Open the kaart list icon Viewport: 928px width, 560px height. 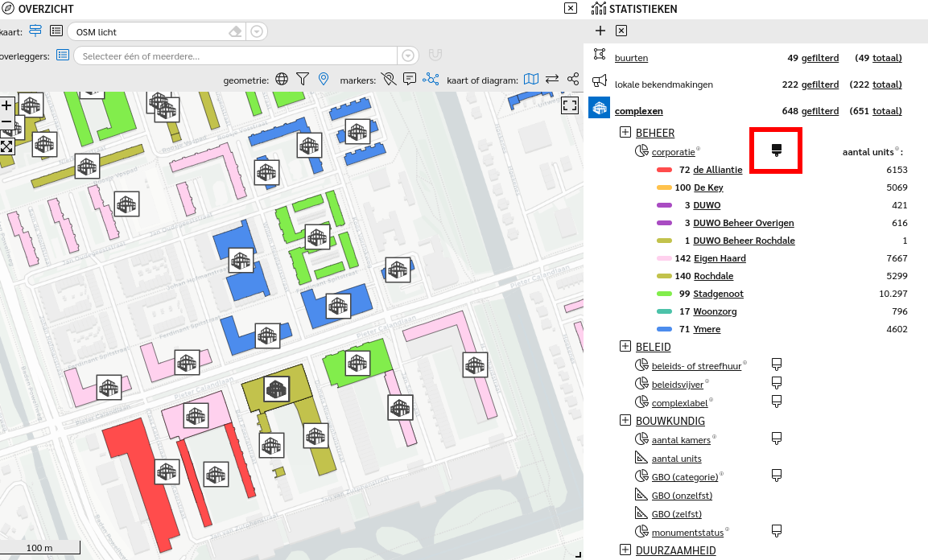(56, 31)
